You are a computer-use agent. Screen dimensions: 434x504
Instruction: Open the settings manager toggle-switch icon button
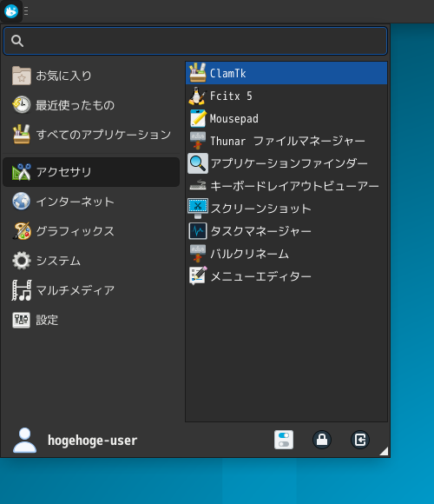click(284, 440)
